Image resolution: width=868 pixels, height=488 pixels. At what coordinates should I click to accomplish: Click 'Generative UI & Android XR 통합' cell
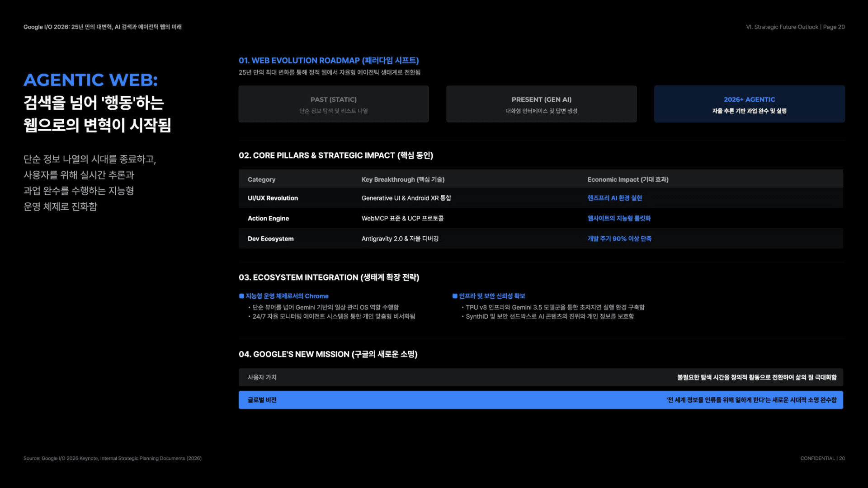click(x=406, y=198)
